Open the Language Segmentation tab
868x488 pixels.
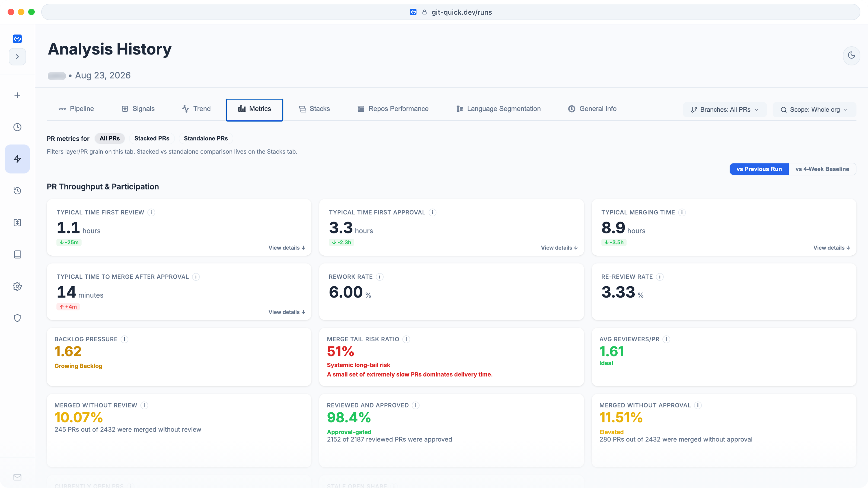[x=498, y=109]
